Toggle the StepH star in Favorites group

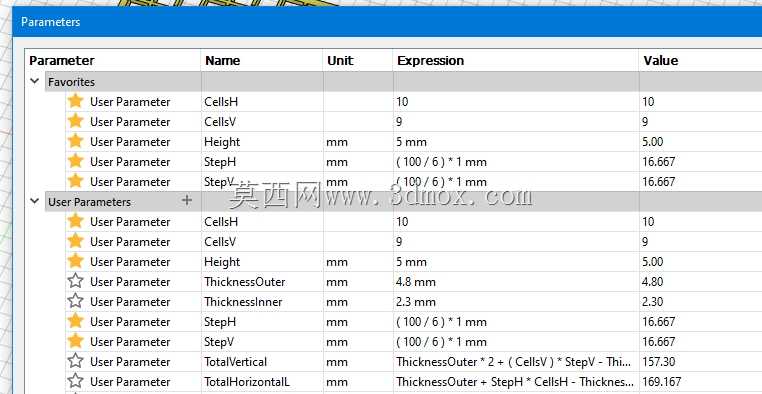click(x=75, y=161)
